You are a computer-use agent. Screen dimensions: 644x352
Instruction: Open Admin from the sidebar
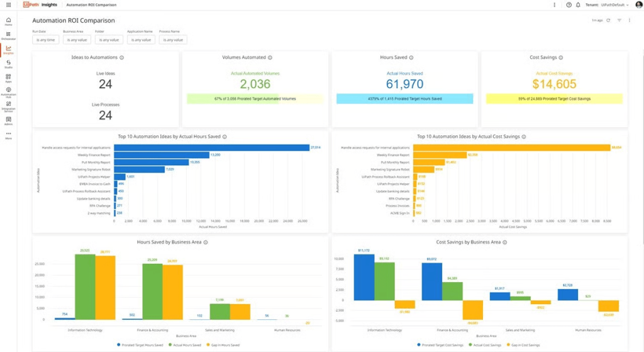(x=8, y=121)
